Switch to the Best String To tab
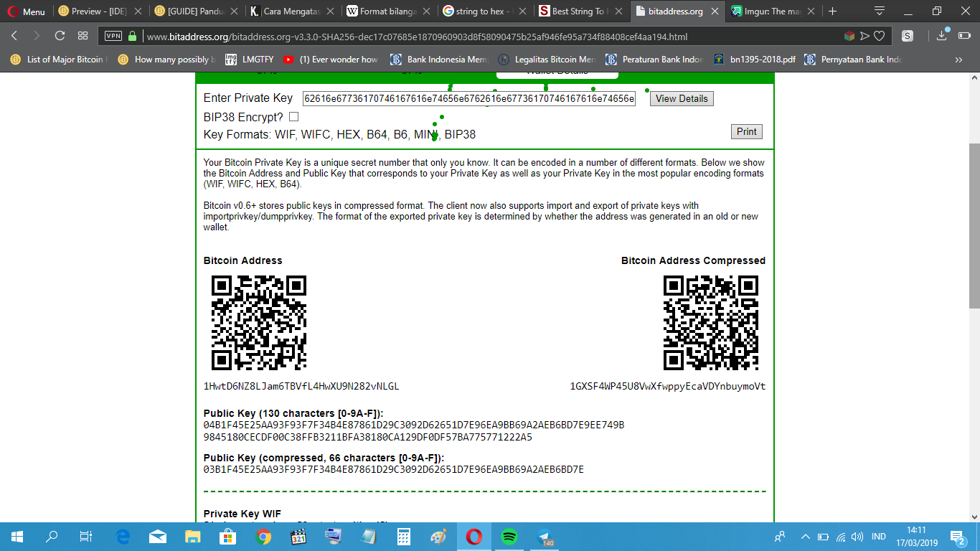This screenshot has width=980, height=551. [x=580, y=11]
